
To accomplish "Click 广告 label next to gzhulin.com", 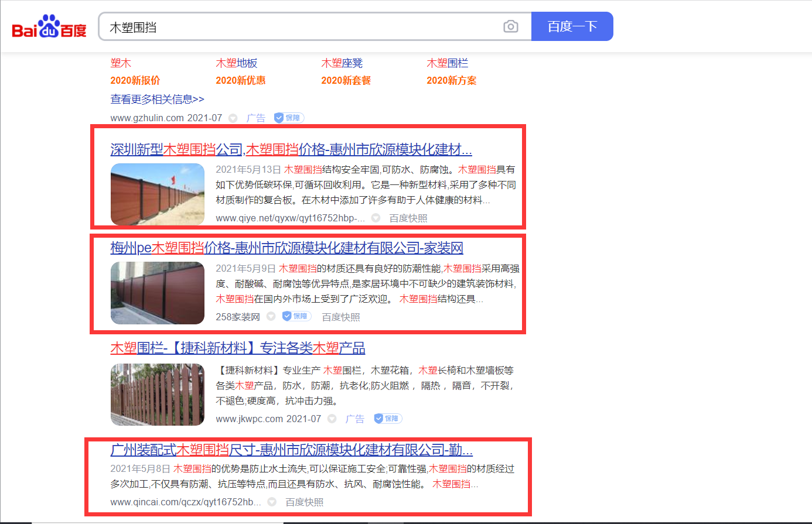I will 256,118.
